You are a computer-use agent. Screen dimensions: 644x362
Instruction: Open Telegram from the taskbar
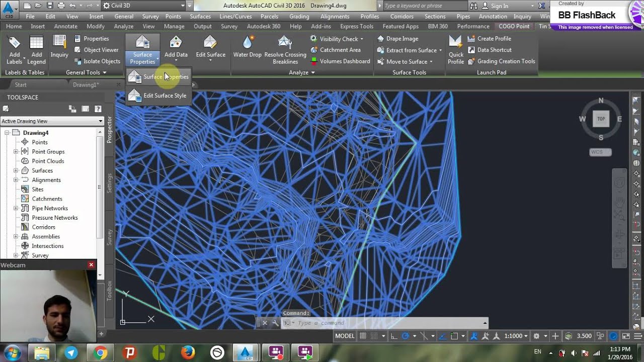pyautogui.click(x=71, y=353)
